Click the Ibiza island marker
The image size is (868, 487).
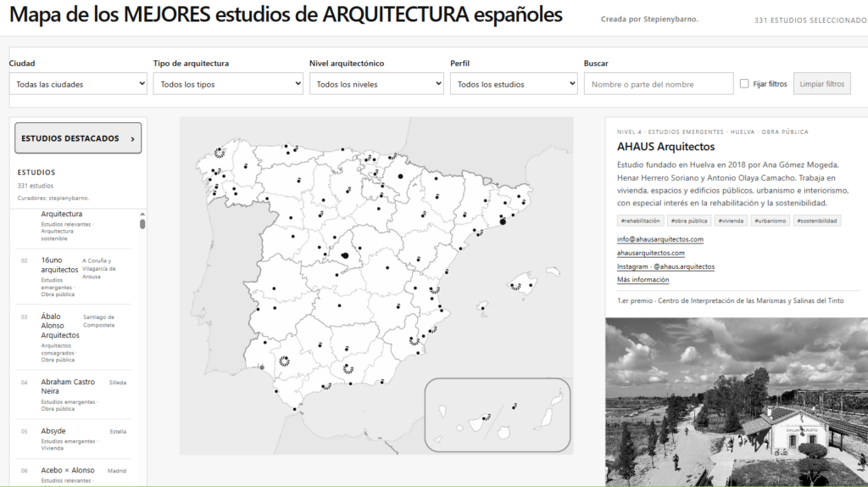(482, 307)
